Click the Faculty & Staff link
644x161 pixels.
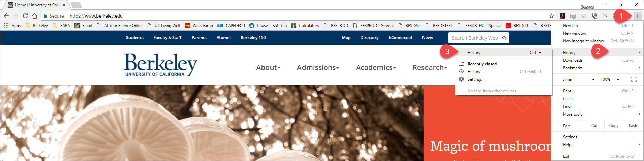[167, 38]
